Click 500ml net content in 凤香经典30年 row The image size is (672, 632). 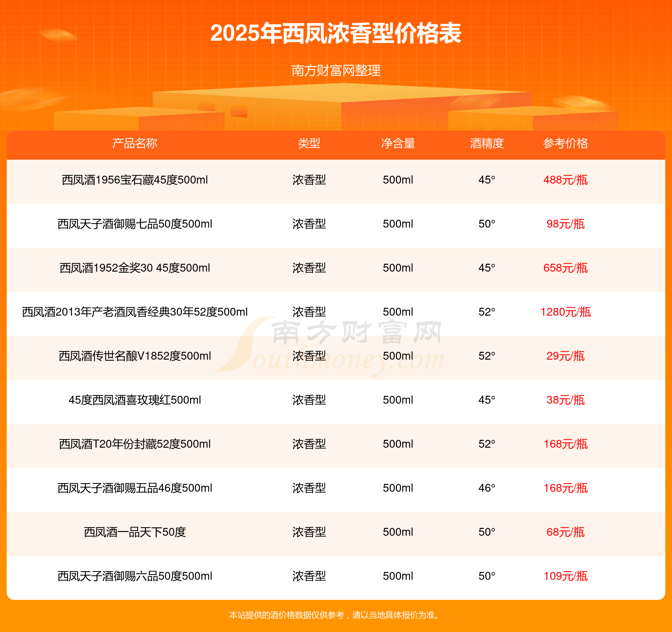(x=398, y=312)
